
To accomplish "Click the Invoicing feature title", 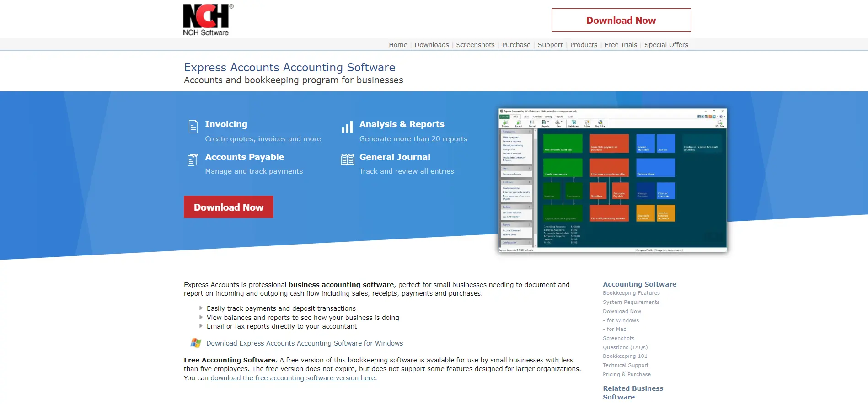I will tap(226, 124).
